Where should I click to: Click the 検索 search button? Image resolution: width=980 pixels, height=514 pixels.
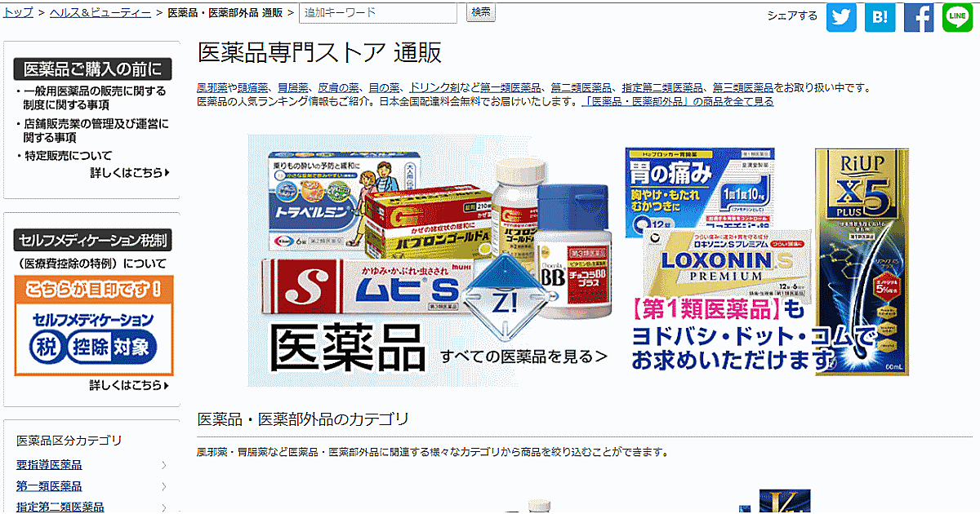pyautogui.click(x=482, y=12)
